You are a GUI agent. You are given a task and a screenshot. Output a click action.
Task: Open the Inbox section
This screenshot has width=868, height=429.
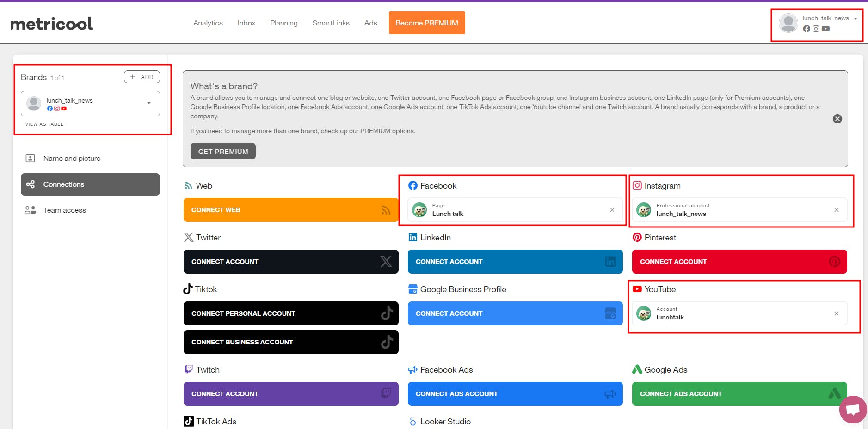(x=246, y=23)
